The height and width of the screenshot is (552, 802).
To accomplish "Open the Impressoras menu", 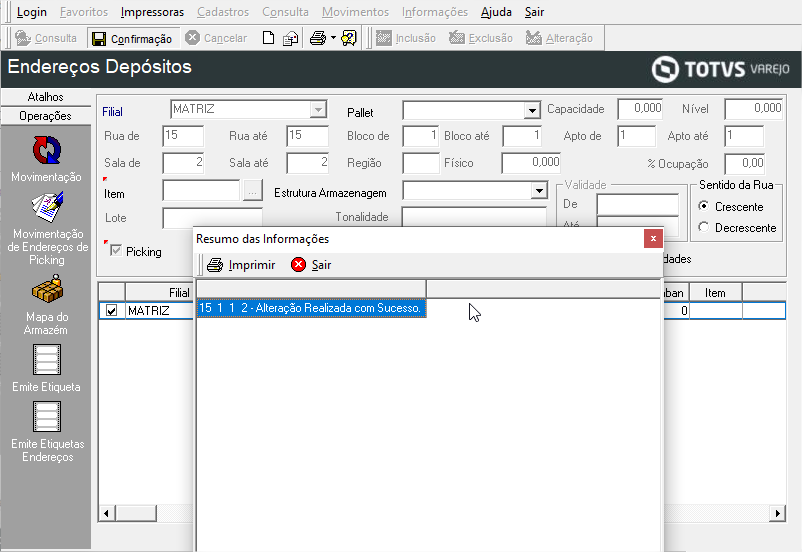I will 152,12.
